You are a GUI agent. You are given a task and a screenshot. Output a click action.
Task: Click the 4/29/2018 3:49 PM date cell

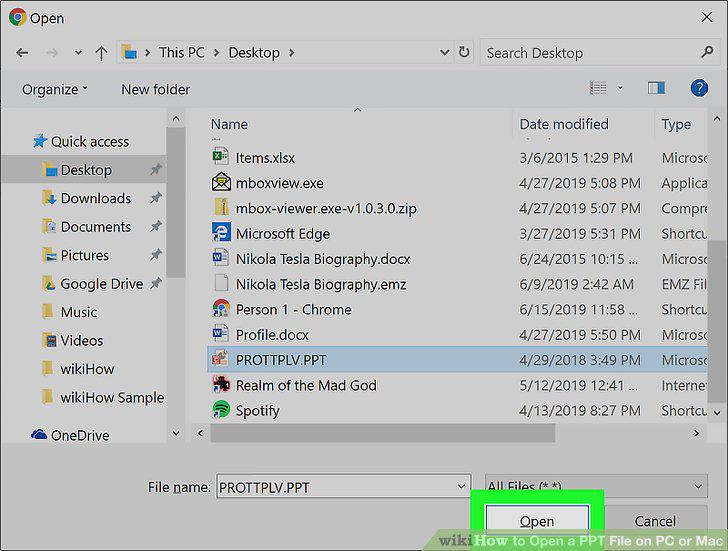tap(579, 360)
